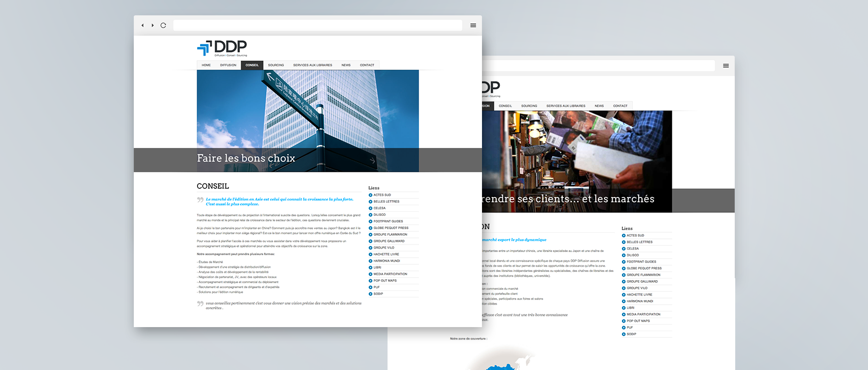
Task: Open SODIP link in front window
Action: pyautogui.click(x=378, y=294)
